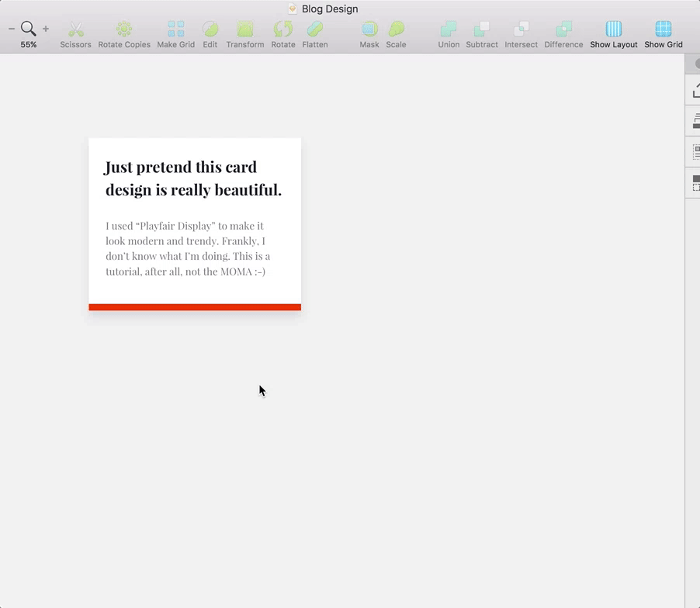
Task: Click the export icon in right panel
Action: click(696, 91)
